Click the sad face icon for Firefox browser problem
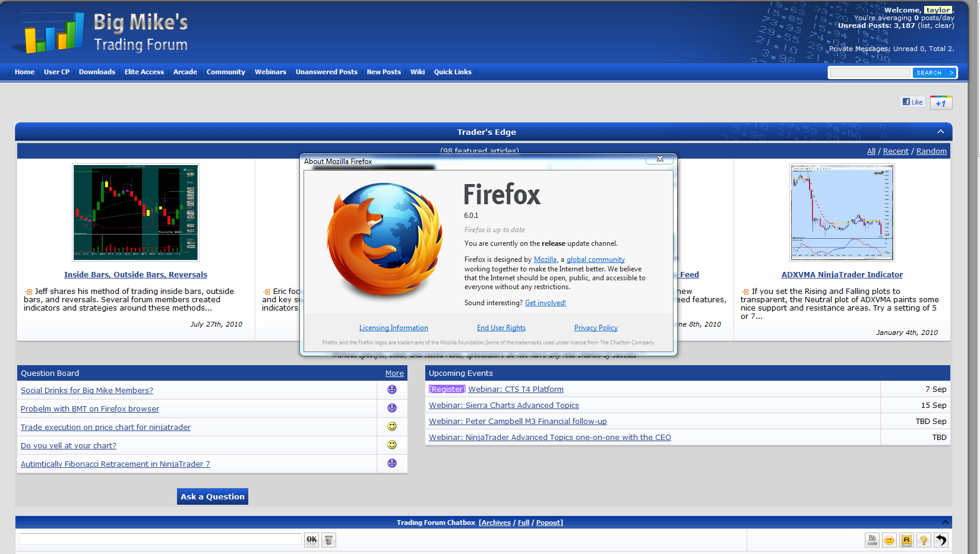The width and height of the screenshot is (980, 554). coord(392,408)
